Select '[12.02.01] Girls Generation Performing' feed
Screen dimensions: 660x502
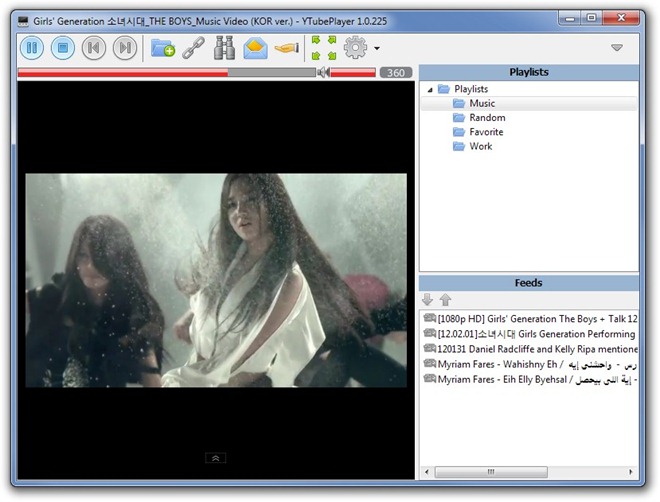(530, 334)
